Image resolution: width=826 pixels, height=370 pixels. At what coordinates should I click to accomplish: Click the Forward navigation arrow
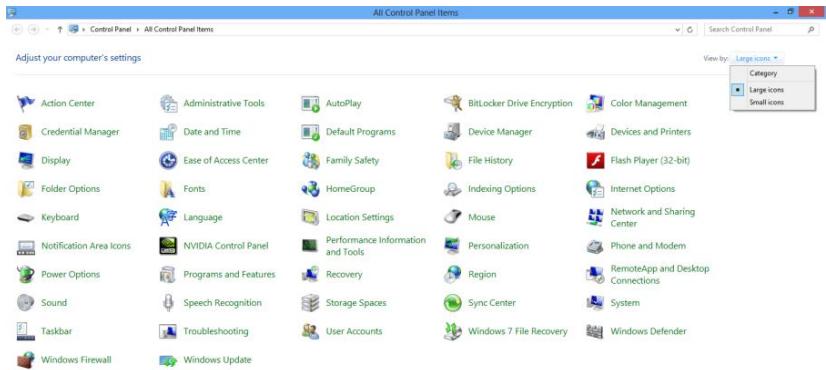point(33,30)
